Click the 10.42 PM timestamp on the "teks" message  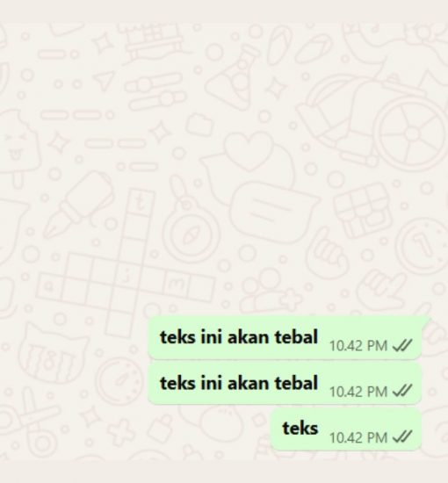click(x=358, y=437)
